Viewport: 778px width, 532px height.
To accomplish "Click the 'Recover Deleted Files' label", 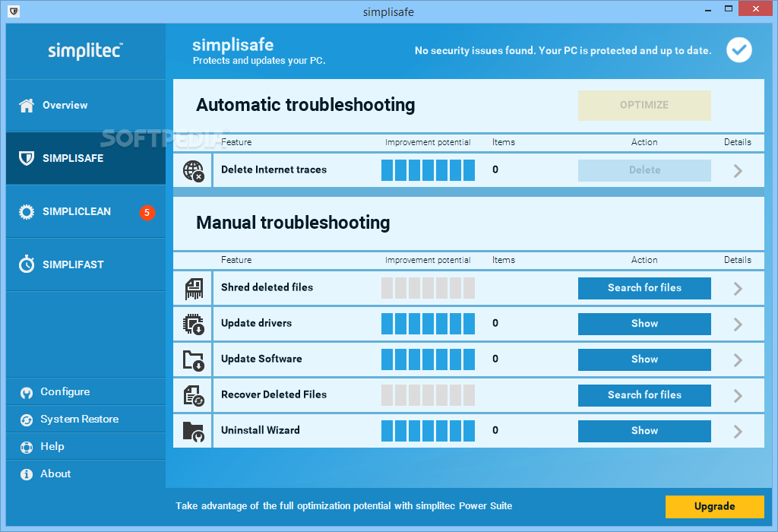I will click(274, 394).
